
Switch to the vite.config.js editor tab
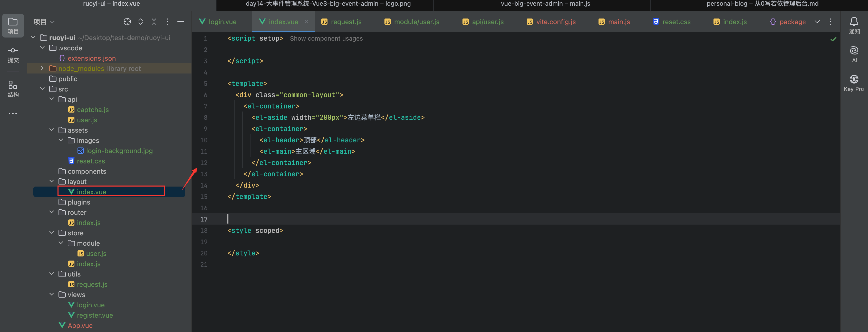coord(551,22)
